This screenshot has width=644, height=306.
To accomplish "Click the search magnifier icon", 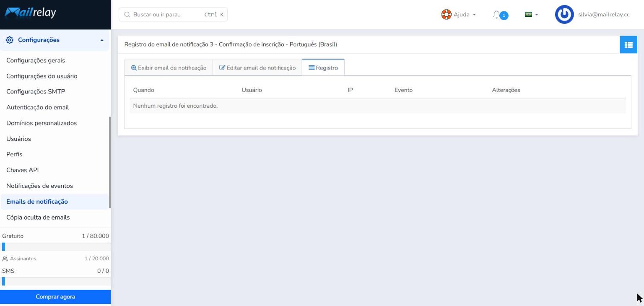I will pyautogui.click(x=127, y=15).
